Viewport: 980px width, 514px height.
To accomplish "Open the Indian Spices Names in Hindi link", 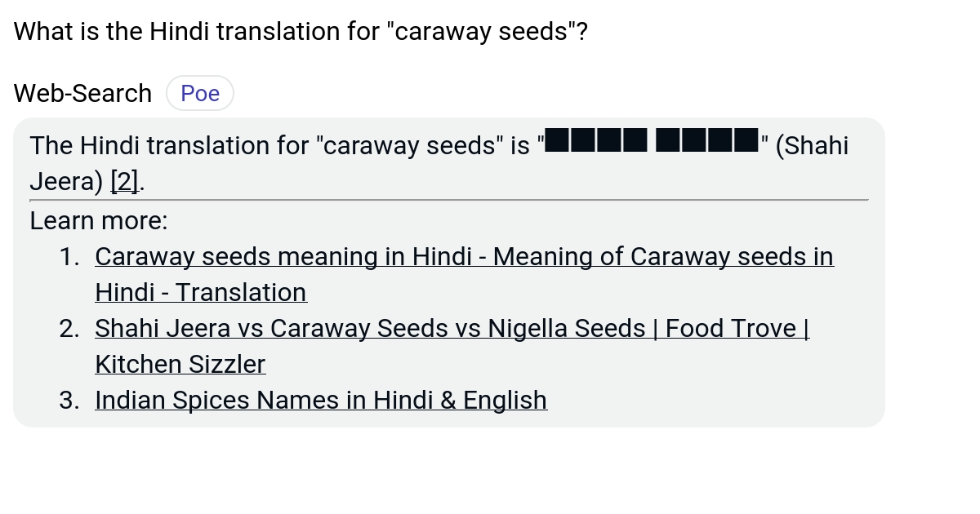I will pos(321,400).
